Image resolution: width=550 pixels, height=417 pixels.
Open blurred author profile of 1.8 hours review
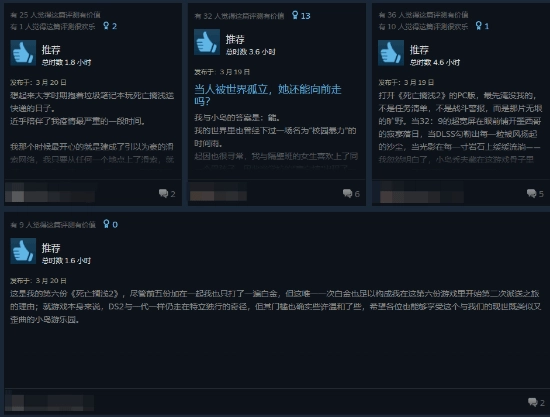pyautogui.click(x=50, y=193)
